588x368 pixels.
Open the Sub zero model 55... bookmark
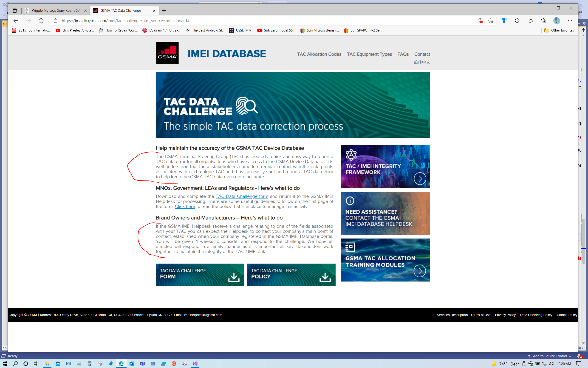coord(276,30)
